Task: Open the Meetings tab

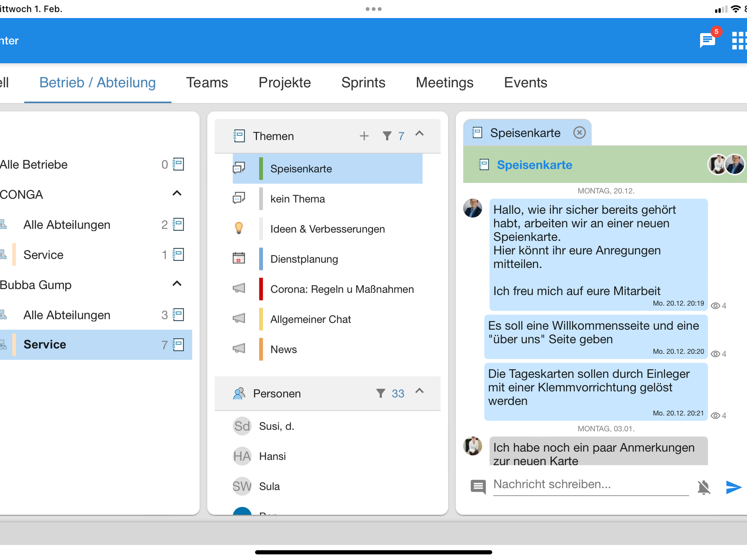Action: (x=444, y=83)
